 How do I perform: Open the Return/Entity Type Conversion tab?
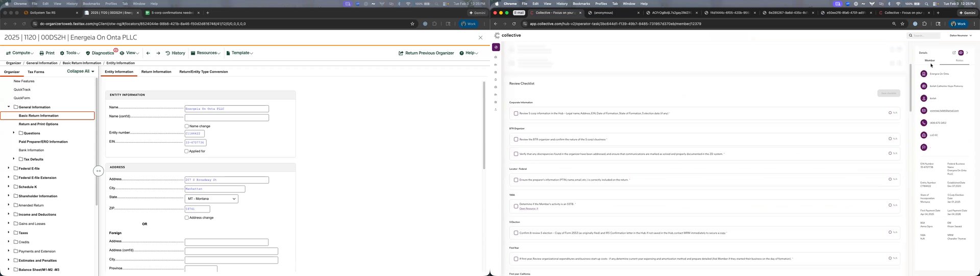pos(204,72)
